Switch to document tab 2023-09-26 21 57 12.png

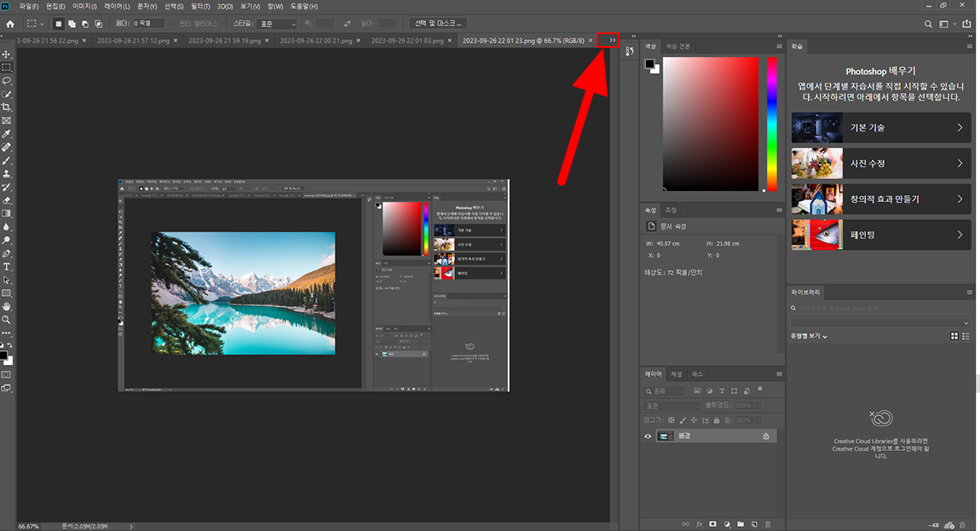coord(133,41)
